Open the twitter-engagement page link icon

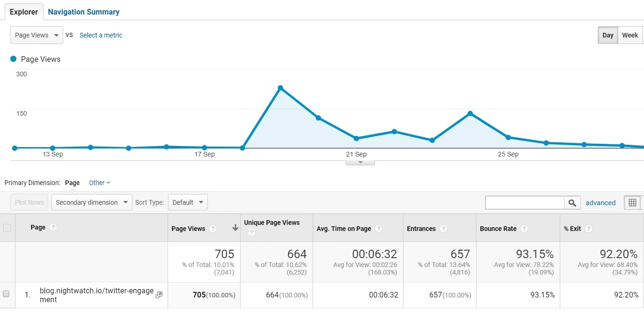coord(159,295)
